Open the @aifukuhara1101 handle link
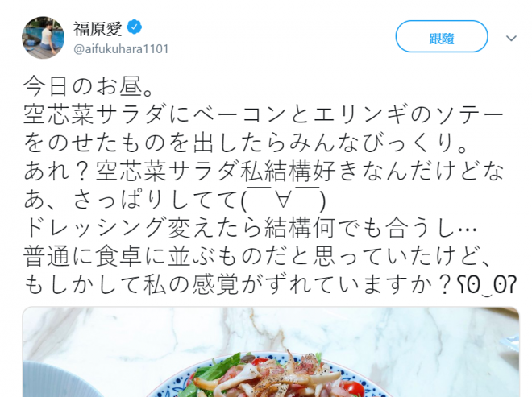Image resolution: width=532 pixels, height=397 pixels. tap(121, 49)
